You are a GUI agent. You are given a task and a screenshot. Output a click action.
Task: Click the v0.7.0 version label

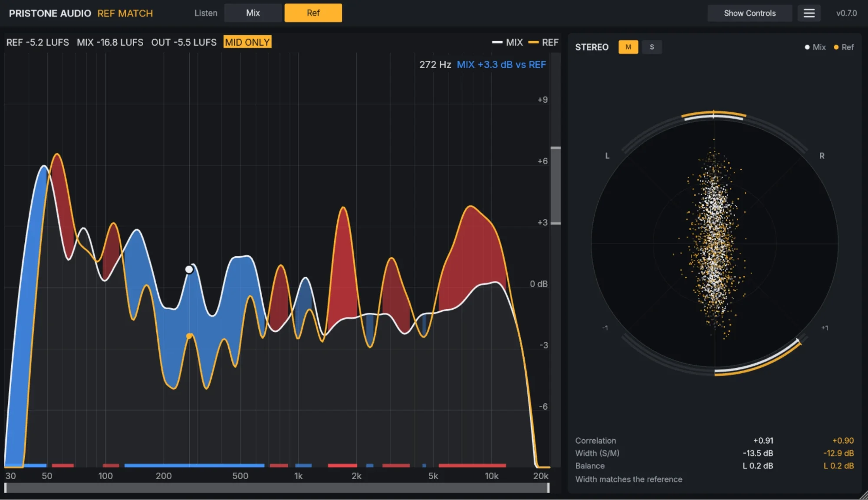pyautogui.click(x=846, y=13)
